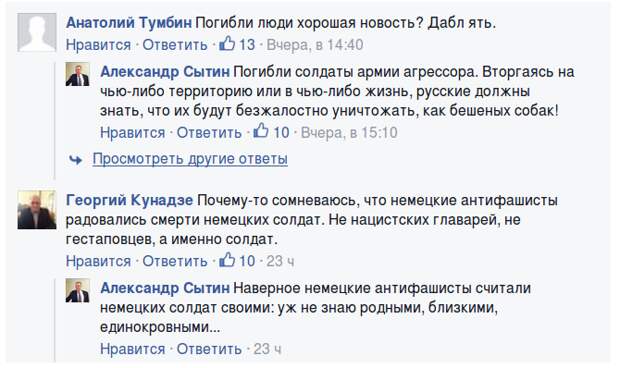Like Георгий Кунадзе's comment via Нравится
Image resolution: width=620 pixels, height=368 pixels.
tap(98, 261)
